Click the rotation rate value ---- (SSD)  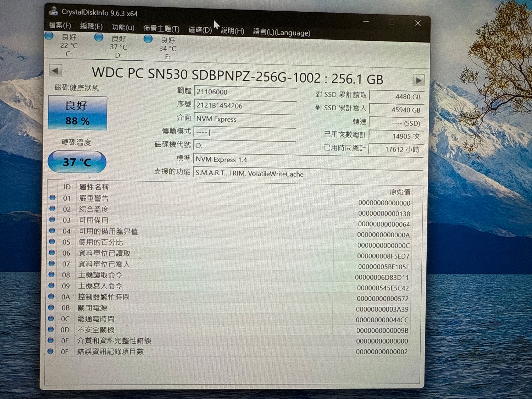(x=397, y=123)
